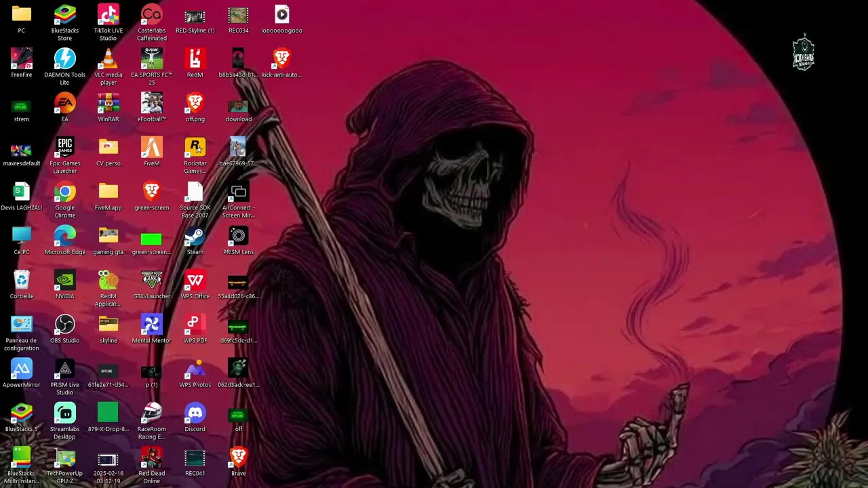Open Corbeille recycle bin

point(22,281)
